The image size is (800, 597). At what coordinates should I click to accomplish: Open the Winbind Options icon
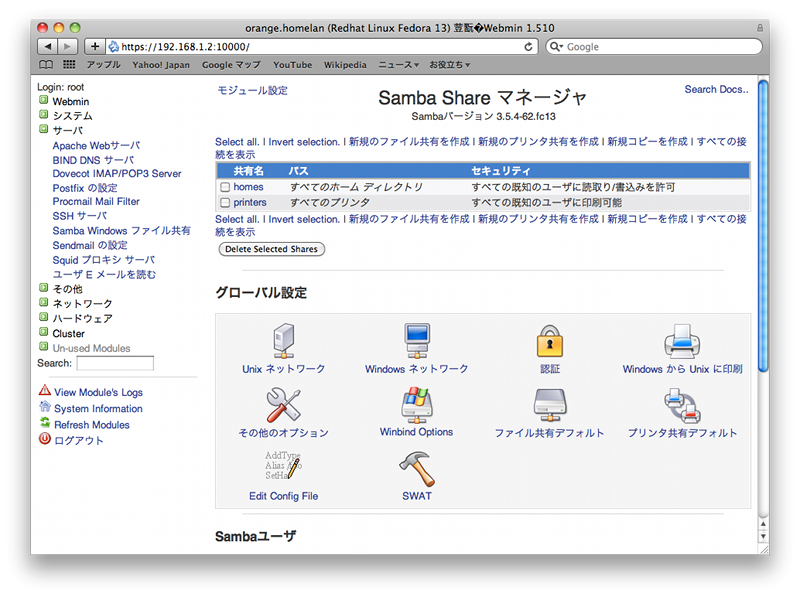coord(416,404)
